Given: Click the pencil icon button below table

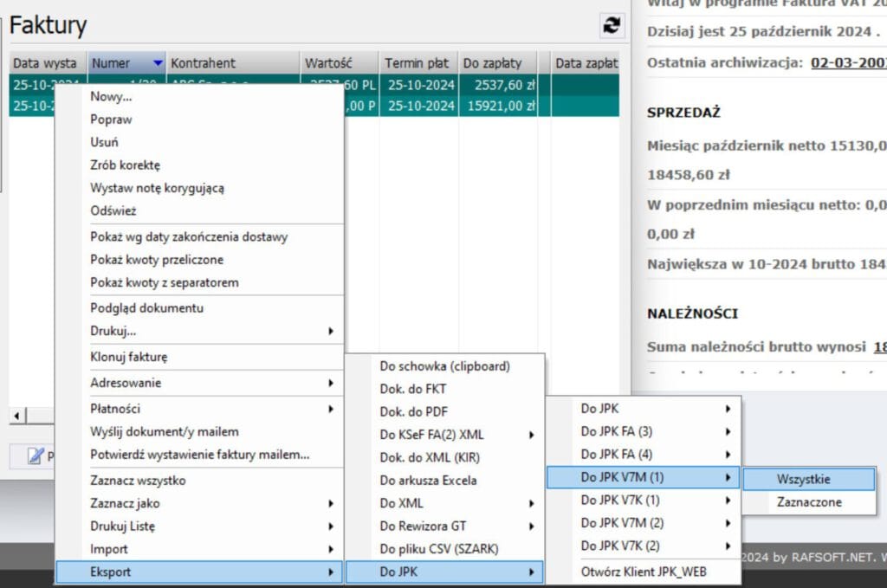Looking at the screenshot, I should point(36,456).
